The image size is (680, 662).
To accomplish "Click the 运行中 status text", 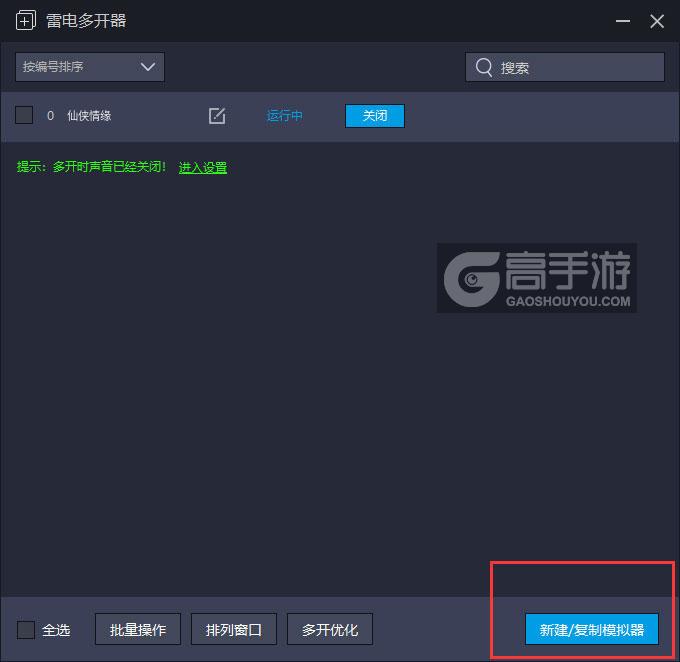I will click(284, 116).
